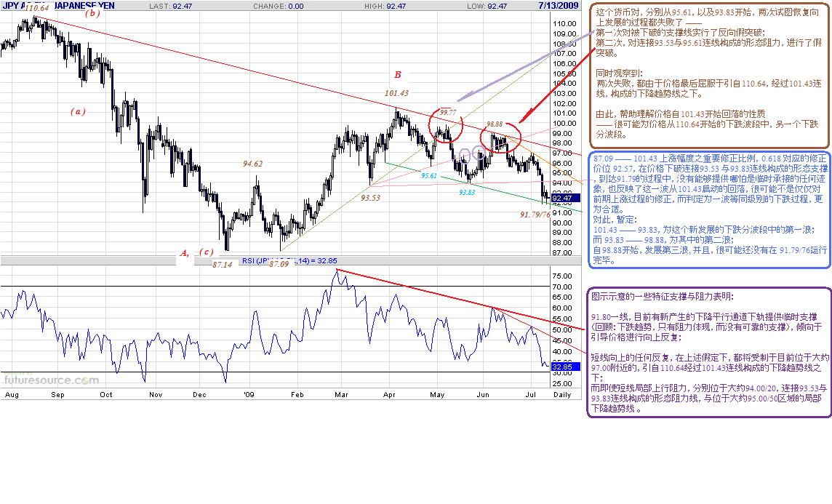Click the Daily interval label
The image size is (832, 504).
(562, 395)
